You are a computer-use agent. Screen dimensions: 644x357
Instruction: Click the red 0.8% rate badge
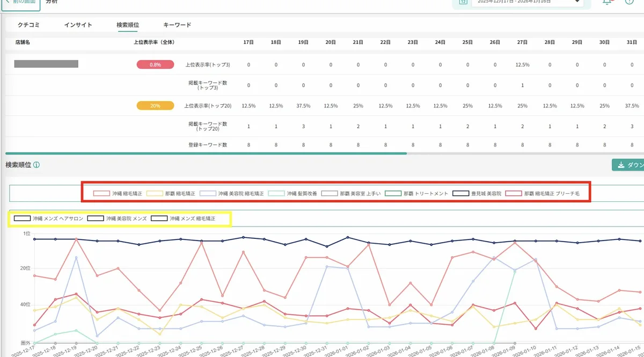click(155, 64)
